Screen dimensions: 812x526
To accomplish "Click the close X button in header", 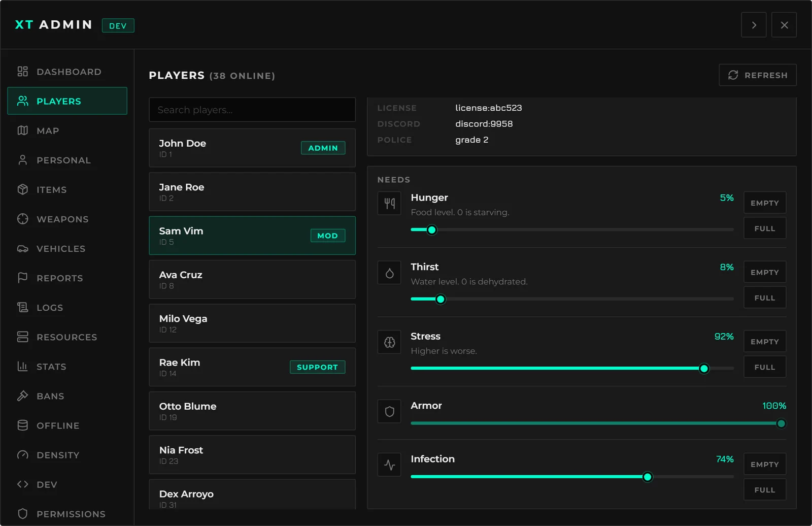I will [x=784, y=25].
